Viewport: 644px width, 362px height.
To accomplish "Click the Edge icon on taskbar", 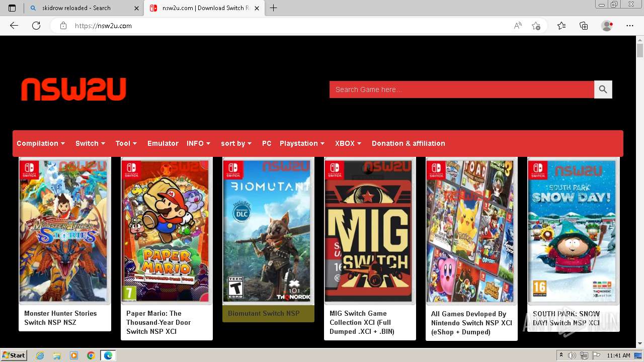I will (108, 355).
